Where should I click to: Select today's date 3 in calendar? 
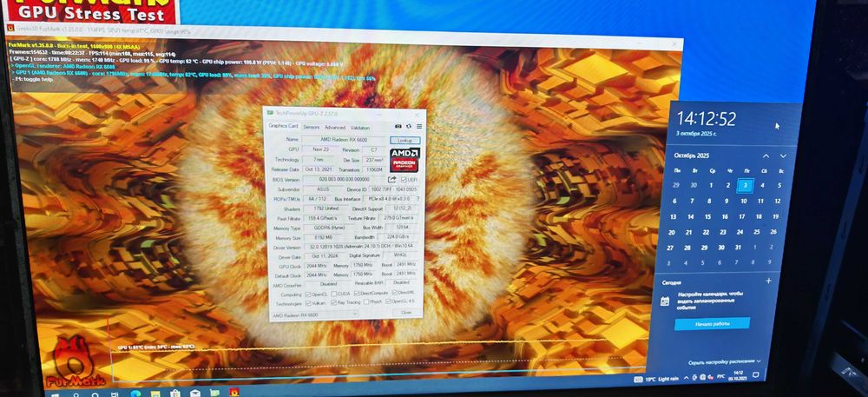click(745, 186)
